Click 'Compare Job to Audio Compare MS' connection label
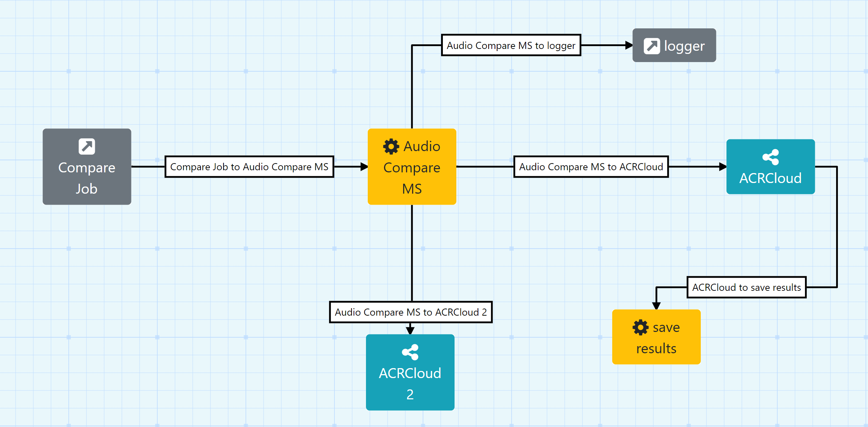This screenshot has width=868, height=427. (x=249, y=167)
